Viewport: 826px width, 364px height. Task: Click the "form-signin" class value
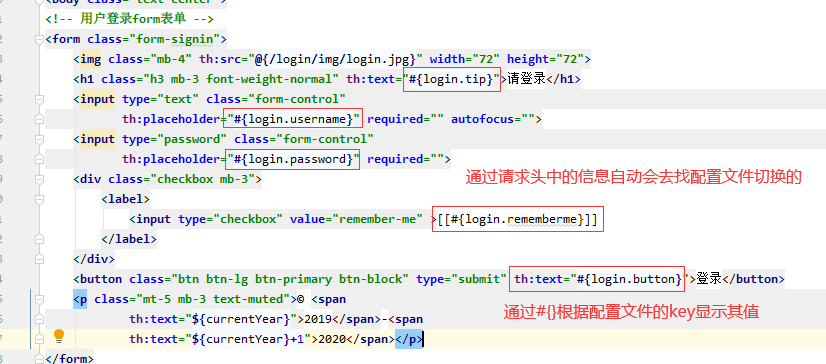coord(175,39)
